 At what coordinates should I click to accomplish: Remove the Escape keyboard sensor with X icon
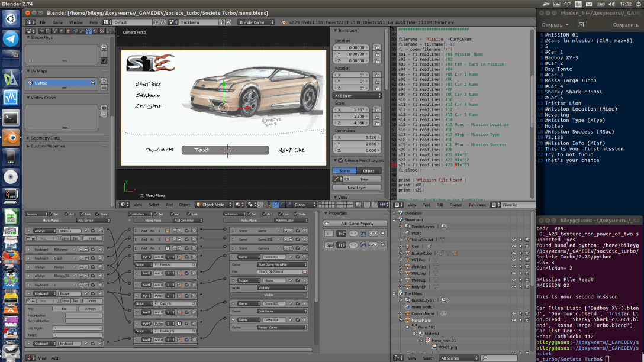click(x=101, y=293)
